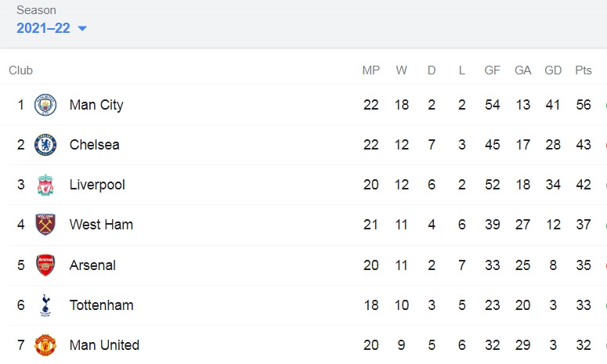Click the Liverpool club crest

[x=45, y=185]
